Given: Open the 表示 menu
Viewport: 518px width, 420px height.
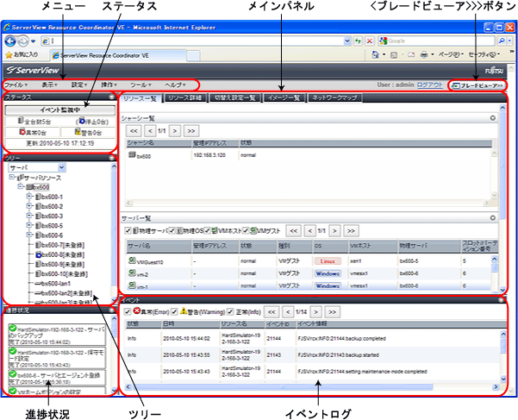Looking at the screenshot, I should [x=49, y=85].
